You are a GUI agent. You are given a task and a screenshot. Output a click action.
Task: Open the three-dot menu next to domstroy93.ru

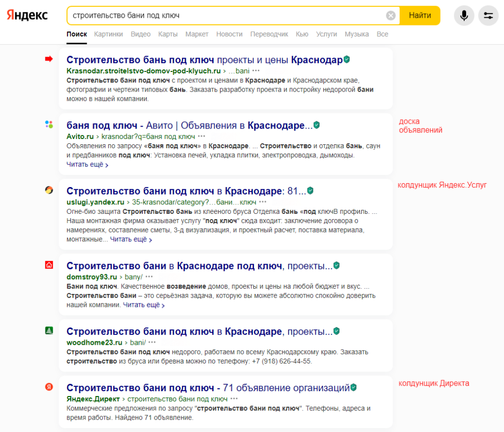coord(149,276)
